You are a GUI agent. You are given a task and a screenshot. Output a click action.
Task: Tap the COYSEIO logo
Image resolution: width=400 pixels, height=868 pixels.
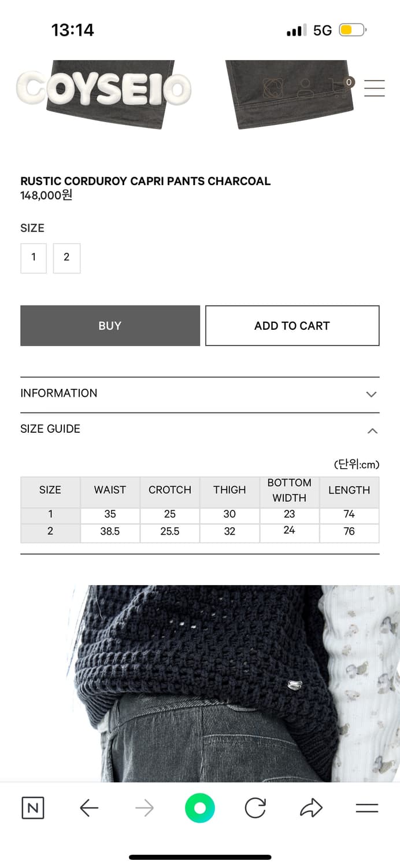pyautogui.click(x=104, y=89)
